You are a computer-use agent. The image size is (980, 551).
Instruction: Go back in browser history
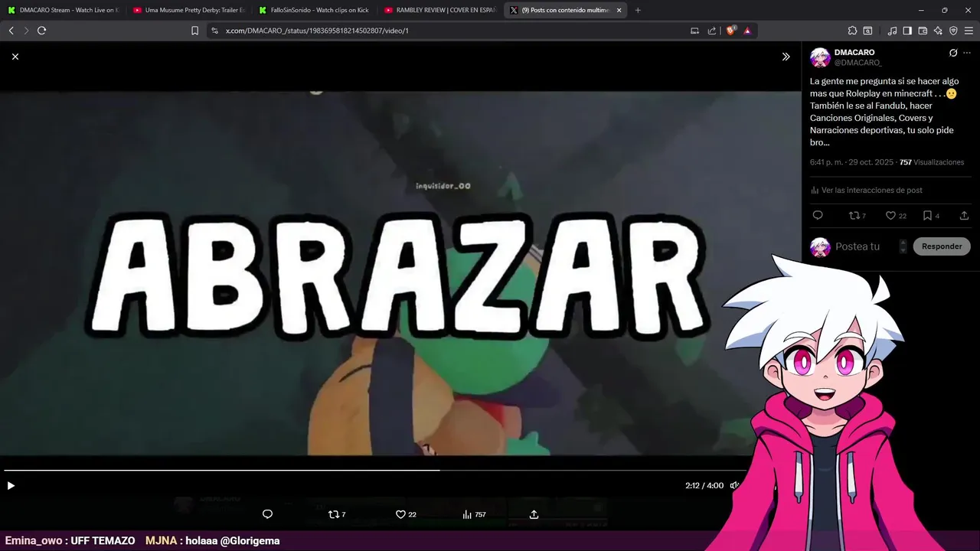pyautogui.click(x=11, y=31)
